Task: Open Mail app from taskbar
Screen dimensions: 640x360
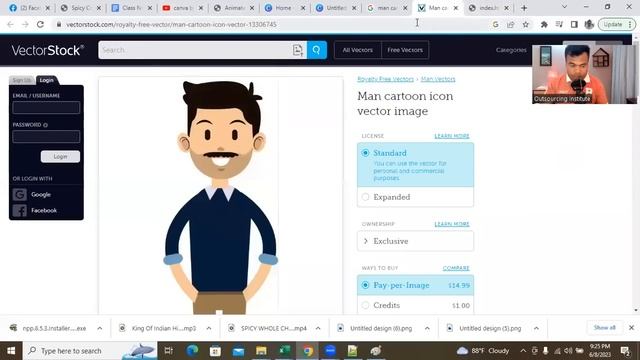Action: click(x=238, y=351)
